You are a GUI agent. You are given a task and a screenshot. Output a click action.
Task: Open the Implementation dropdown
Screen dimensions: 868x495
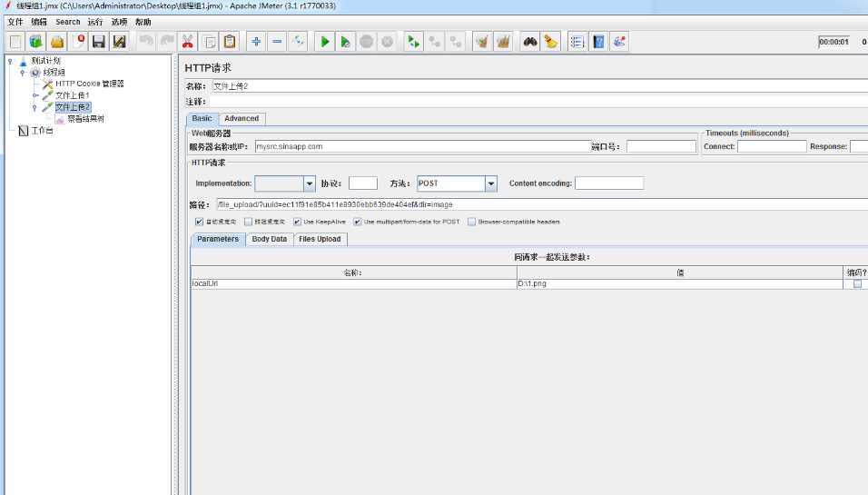point(310,183)
